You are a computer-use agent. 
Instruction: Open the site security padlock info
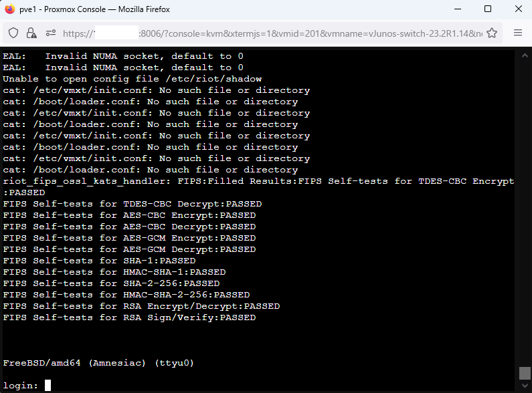(31, 33)
